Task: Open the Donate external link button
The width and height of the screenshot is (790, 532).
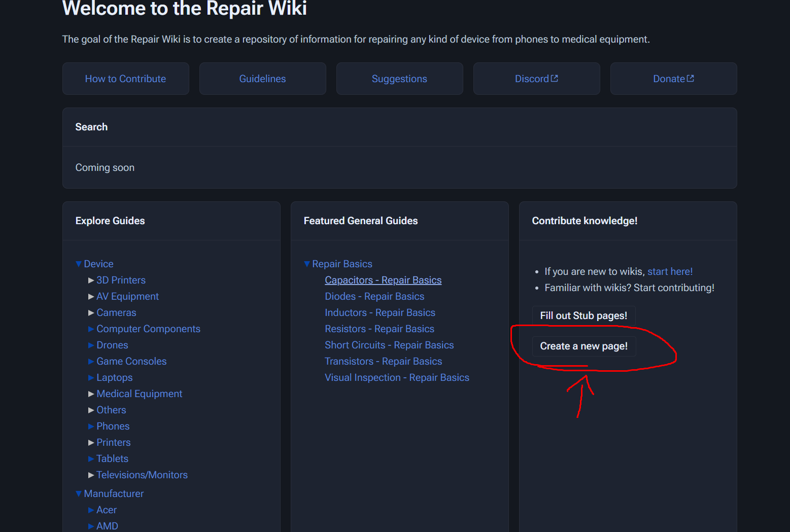Action: point(673,79)
